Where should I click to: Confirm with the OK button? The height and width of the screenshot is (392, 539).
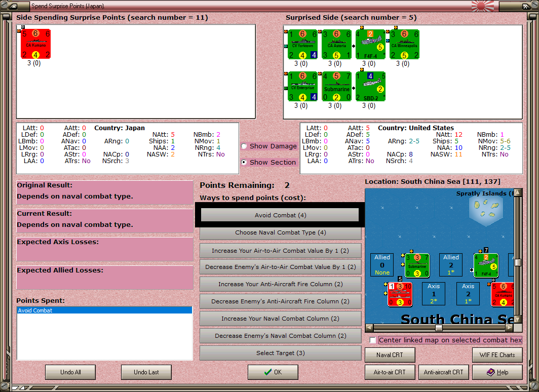(x=273, y=372)
